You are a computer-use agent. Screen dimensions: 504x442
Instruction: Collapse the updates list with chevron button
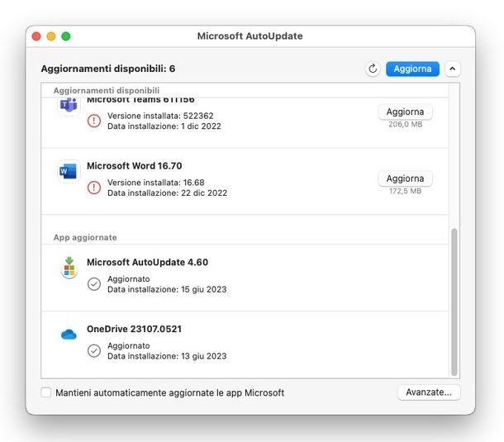[x=452, y=69]
